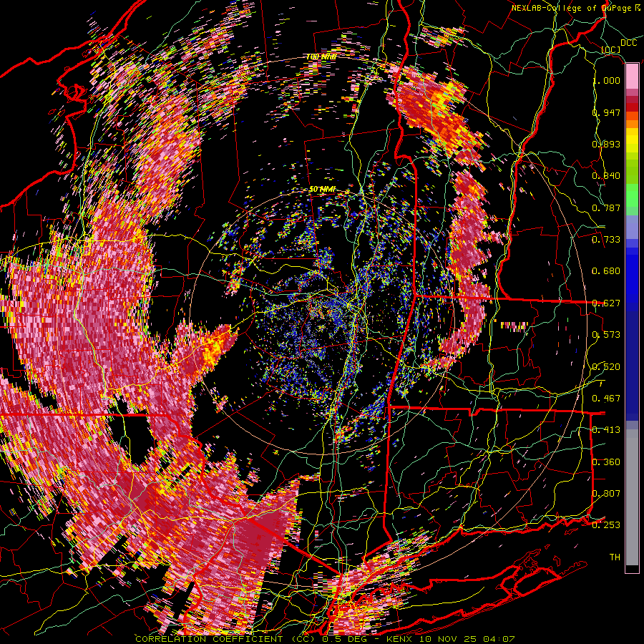Select the 0.307 scale value
The image size is (644, 644).
(x=607, y=494)
